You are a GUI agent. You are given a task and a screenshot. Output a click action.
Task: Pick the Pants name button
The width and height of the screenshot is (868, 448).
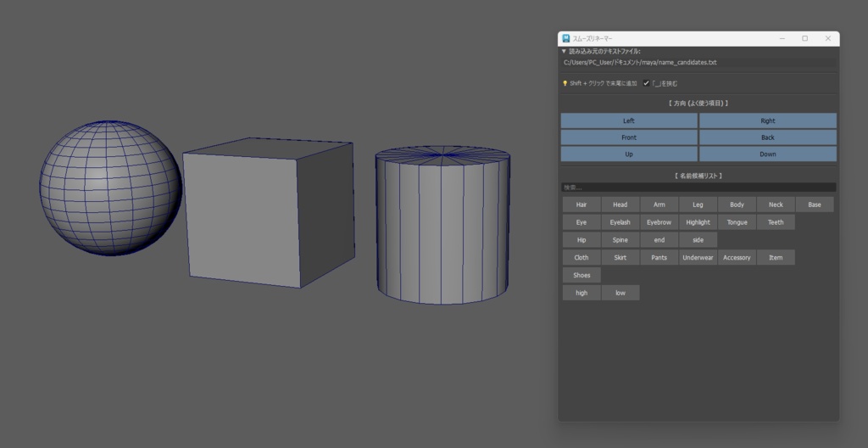pos(659,257)
